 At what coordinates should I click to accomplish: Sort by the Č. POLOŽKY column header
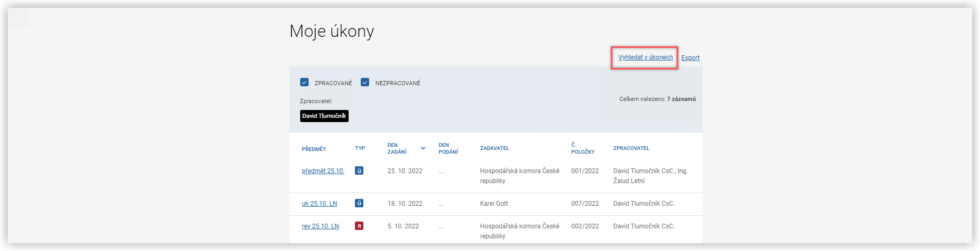pyautogui.click(x=583, y=148)
